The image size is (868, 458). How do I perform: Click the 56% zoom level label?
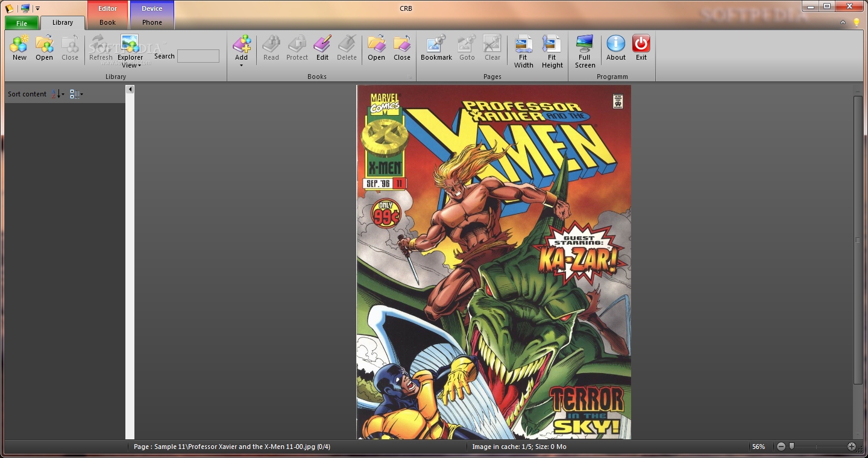pos(758,447)
